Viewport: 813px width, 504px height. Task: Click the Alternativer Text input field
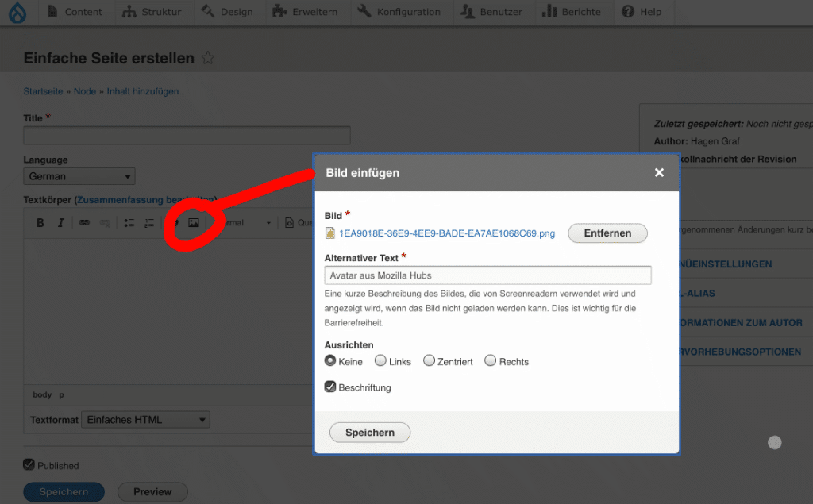488,275
